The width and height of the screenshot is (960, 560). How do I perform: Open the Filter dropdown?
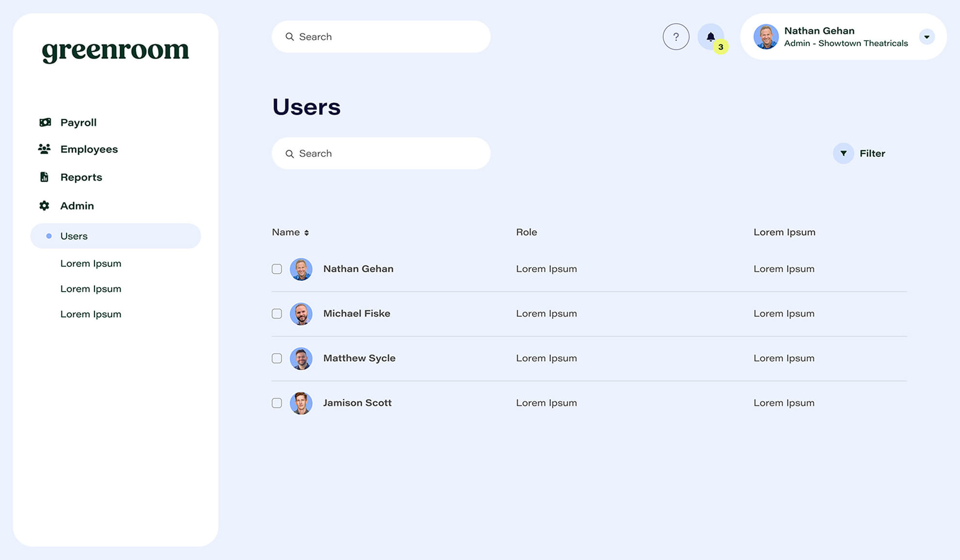[860, 154]
